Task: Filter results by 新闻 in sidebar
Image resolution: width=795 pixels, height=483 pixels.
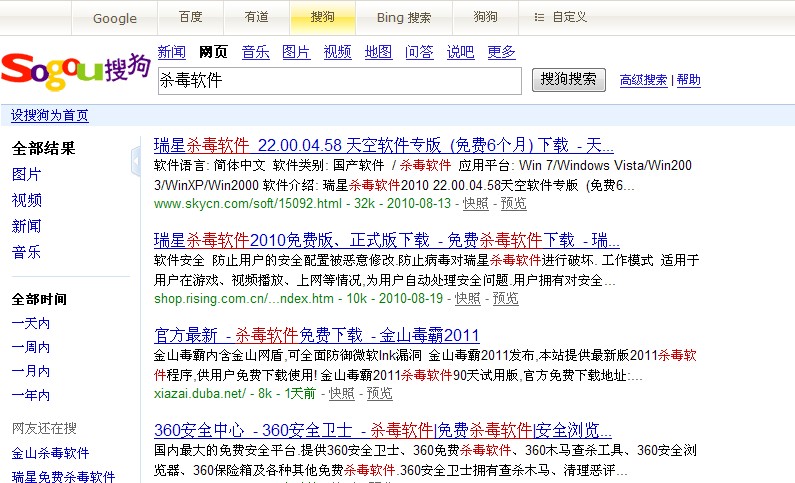Action: click(26, 226)
